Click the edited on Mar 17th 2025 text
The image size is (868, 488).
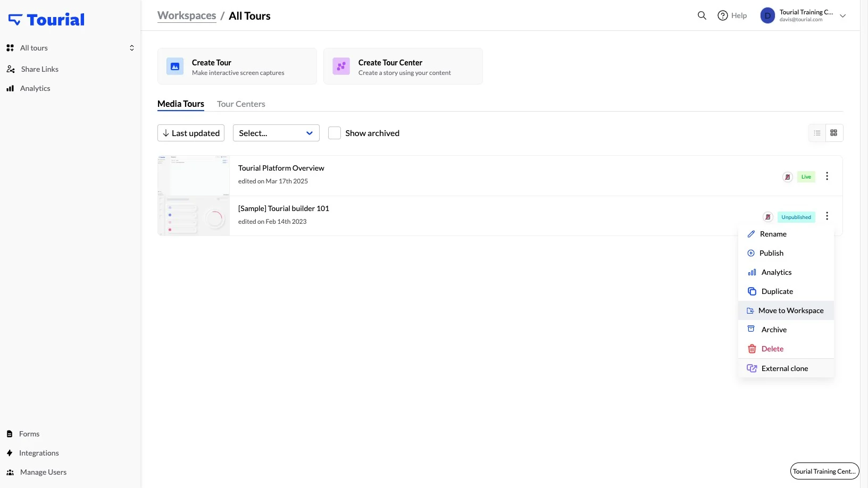273,181
